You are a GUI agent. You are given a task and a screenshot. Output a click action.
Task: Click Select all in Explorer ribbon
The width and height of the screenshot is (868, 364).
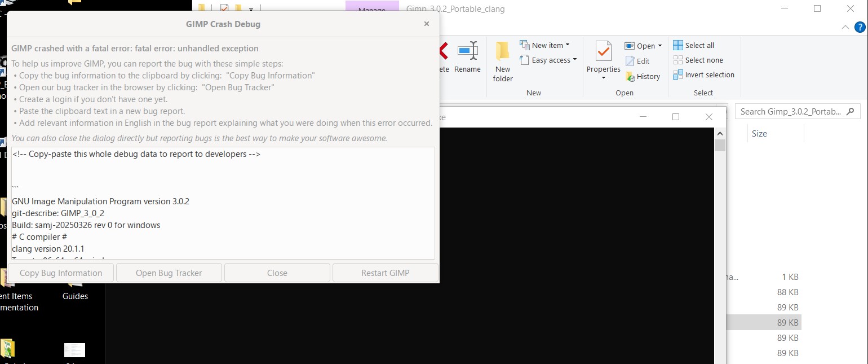click(x=694, y=45)
